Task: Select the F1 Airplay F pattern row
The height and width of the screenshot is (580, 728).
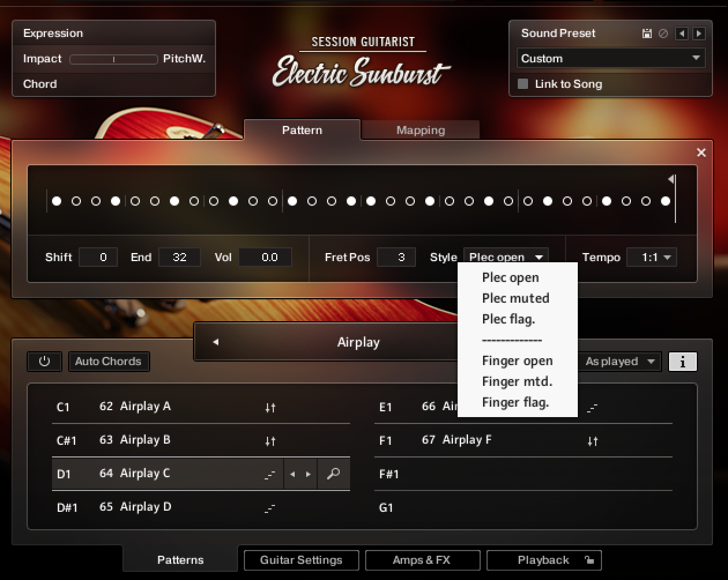Action: point(523,440)
